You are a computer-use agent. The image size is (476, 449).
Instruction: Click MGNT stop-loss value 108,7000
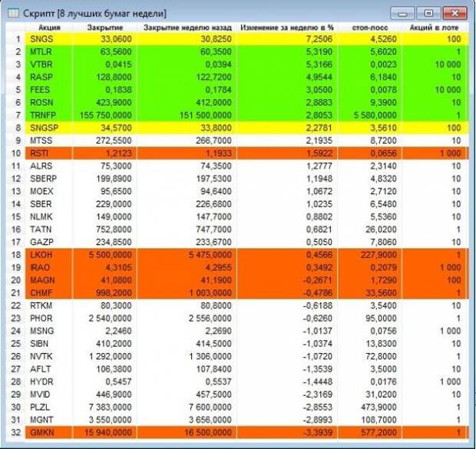[x=378, y=420]
